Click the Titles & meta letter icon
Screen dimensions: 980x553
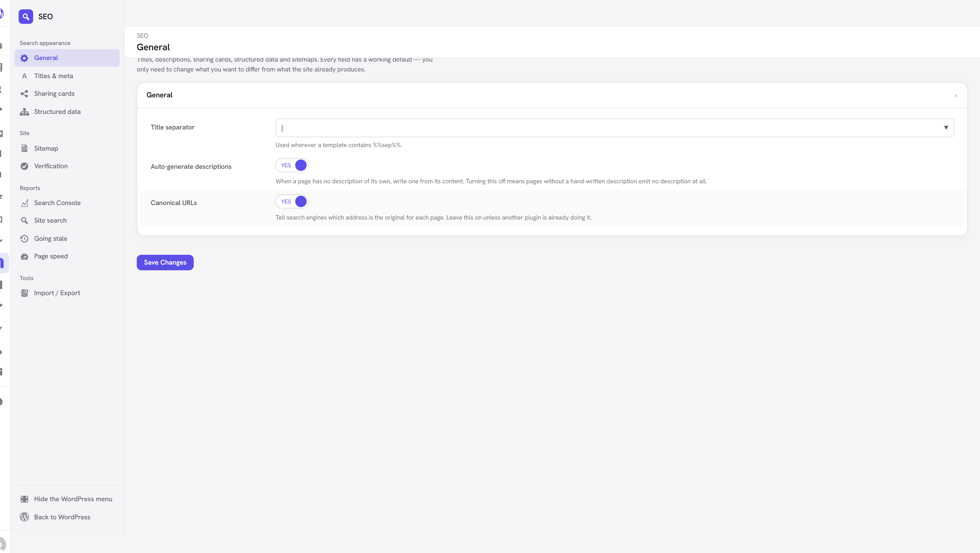click(x=24, y=76)
